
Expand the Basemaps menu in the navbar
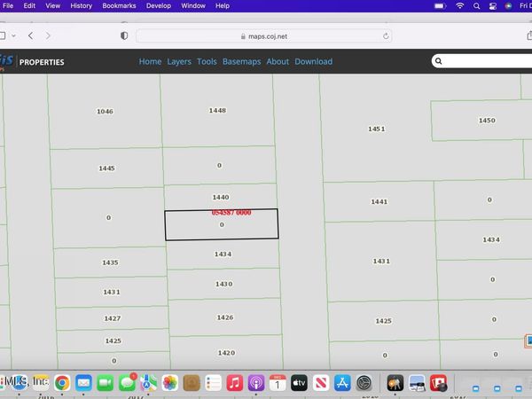(x=241, y=62)
